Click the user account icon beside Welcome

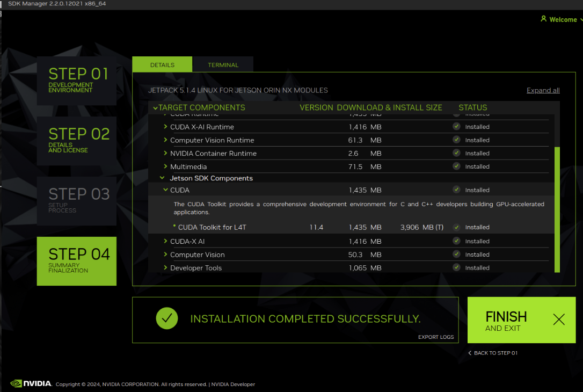click(543, 19)
